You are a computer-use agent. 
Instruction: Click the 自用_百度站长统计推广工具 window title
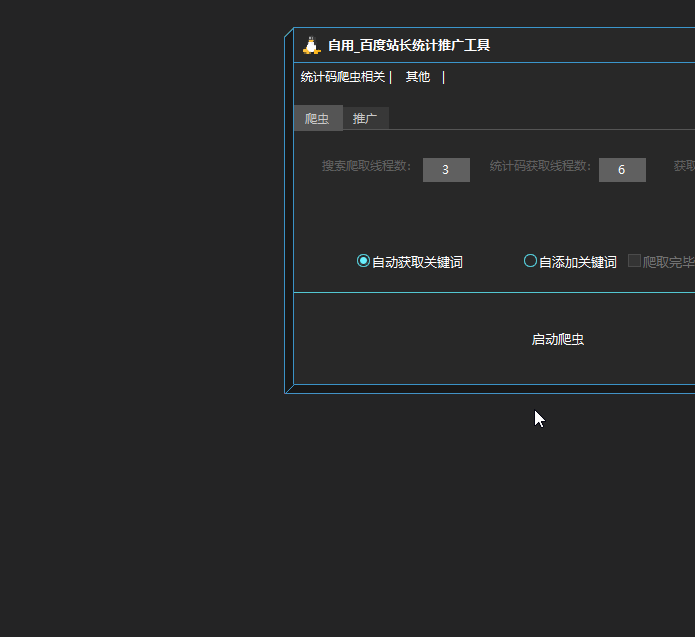408,46
